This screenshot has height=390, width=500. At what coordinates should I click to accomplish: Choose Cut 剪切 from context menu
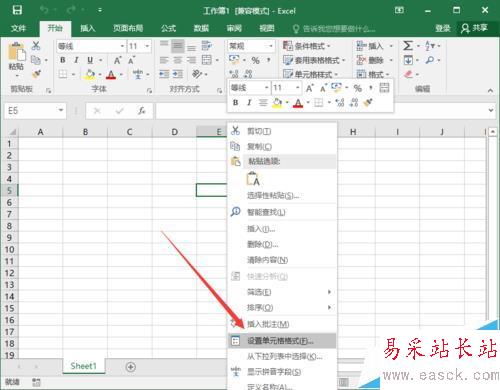282,131
